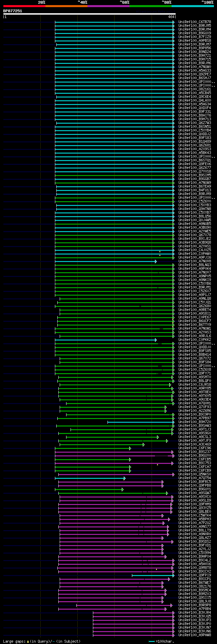This screenshot has height=644, width=217.
Task: Open hit UniRef100_B9H721
Action: coord(195,55)
